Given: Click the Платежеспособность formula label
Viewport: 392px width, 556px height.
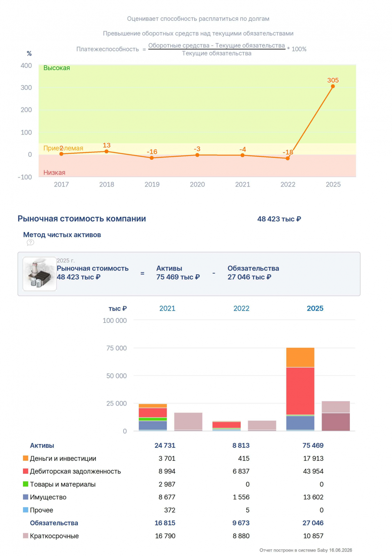Looking at the screenshot, I should point(107,49).
